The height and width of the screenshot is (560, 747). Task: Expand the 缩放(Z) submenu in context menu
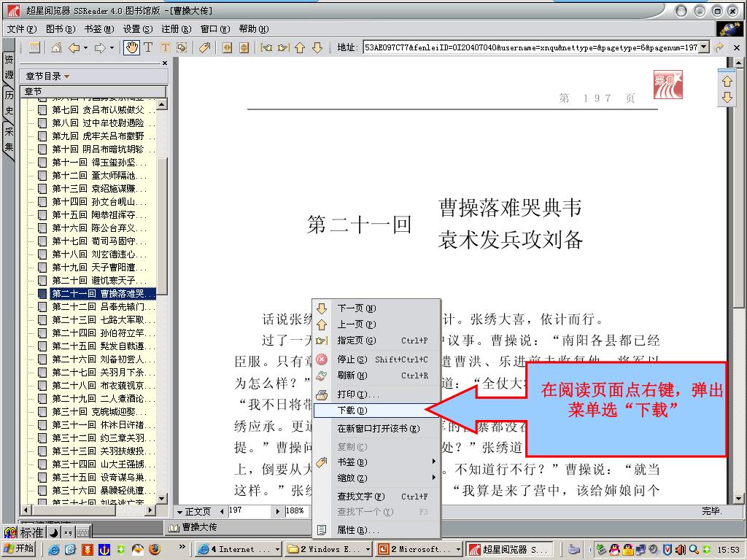pos(433,477)
